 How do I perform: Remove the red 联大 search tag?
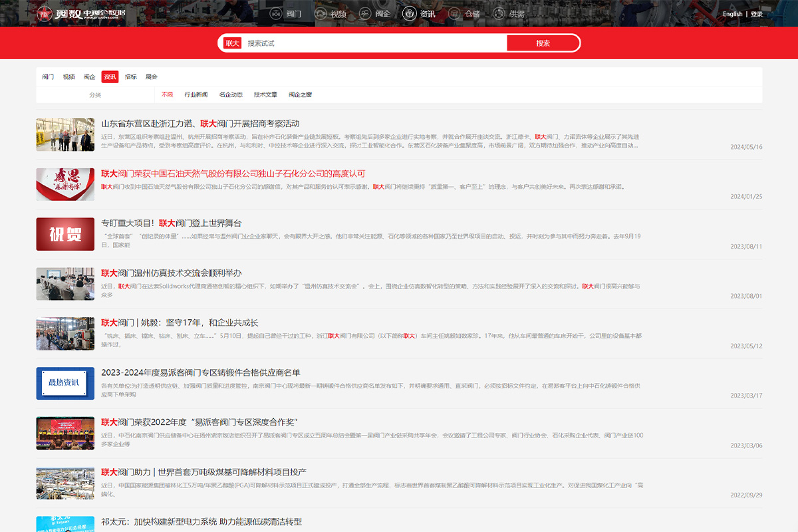tap(232, 43)
